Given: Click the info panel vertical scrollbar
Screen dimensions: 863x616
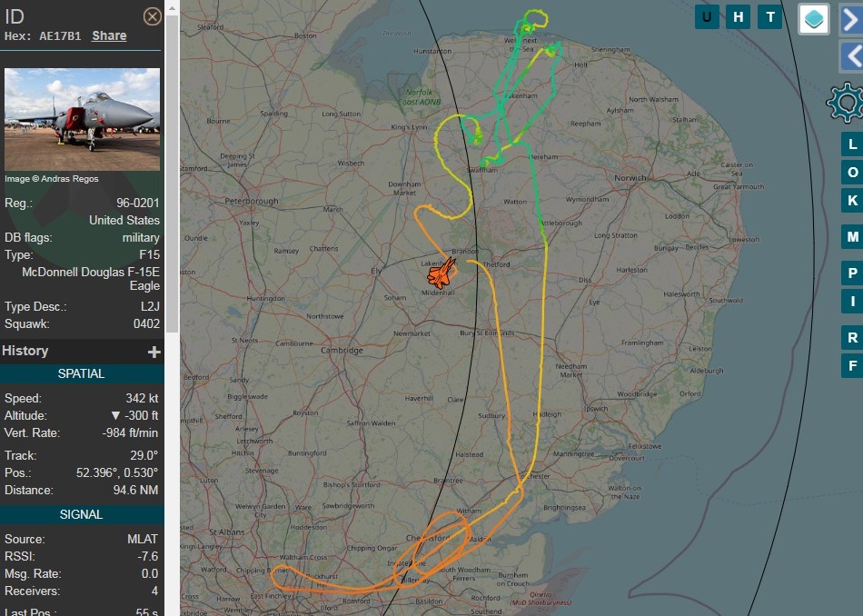Looking at the screenshot, I should (172, 182).
